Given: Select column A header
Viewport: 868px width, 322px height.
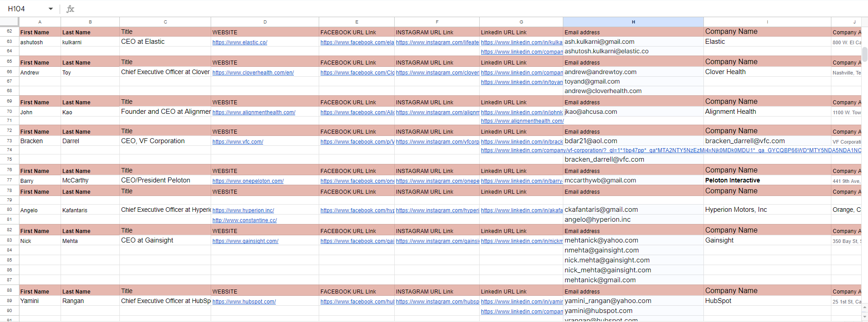Looking at the screenshot, I should coord(40,22).
